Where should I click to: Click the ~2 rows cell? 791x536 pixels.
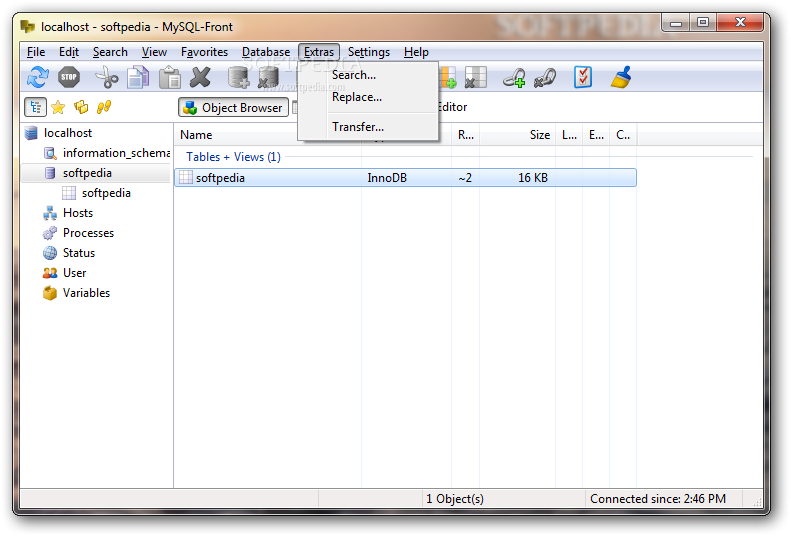465,178
